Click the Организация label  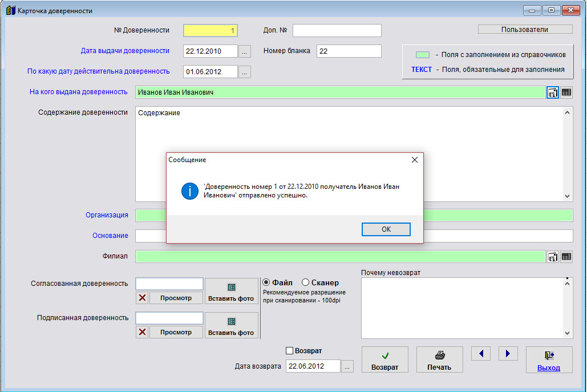107,215
